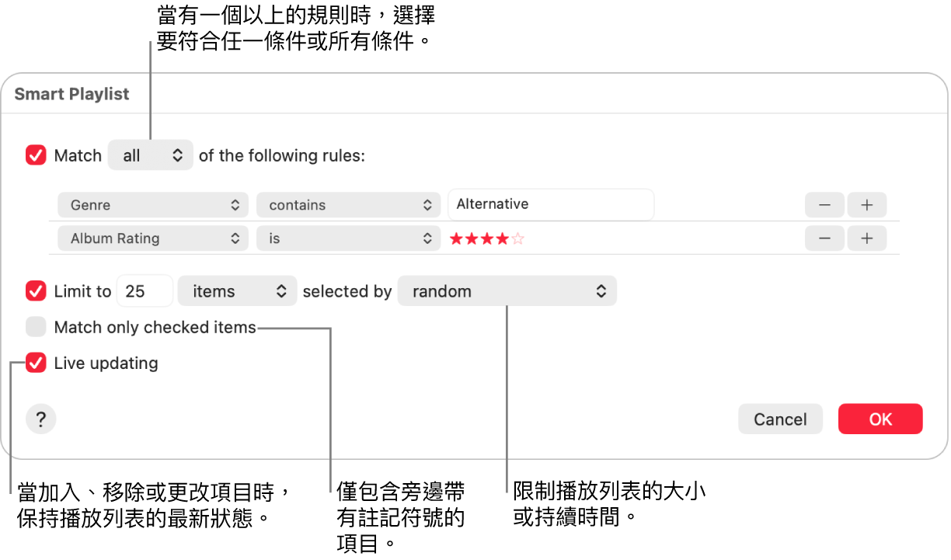
Task: Add a rule after Album Rating row
Action: click(867, 238)
